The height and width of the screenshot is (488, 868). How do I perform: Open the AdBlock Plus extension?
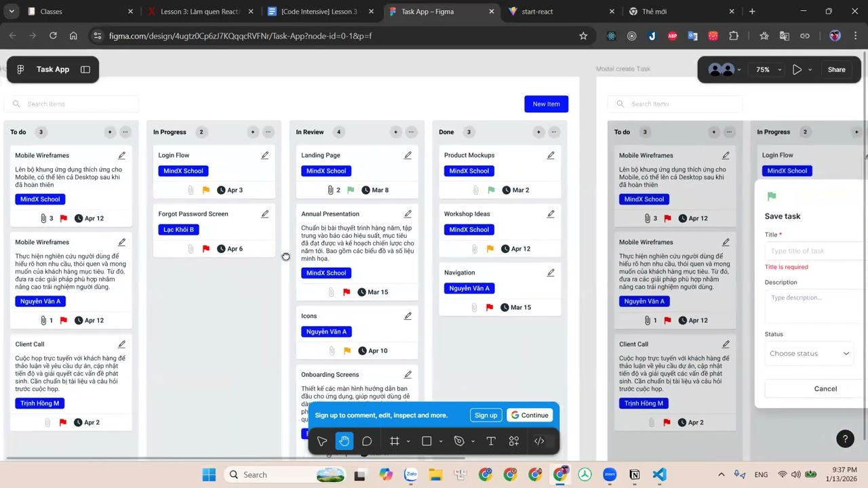point(673,36)
